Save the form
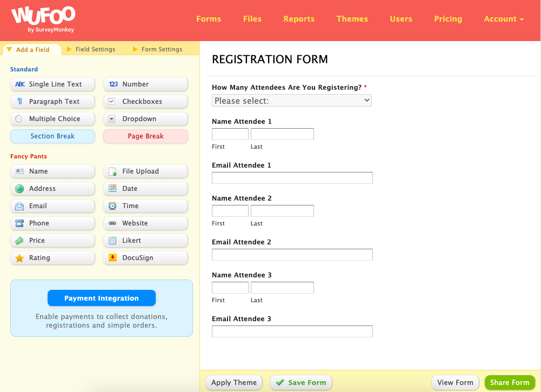The height and width of the screenshot is (392, 541). (x=301, y=382)
